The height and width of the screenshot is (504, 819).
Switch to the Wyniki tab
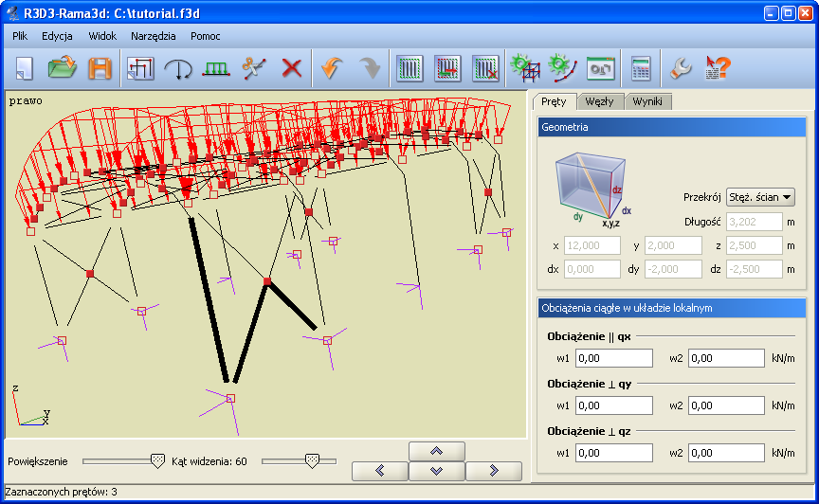click(x=647, y=101)
